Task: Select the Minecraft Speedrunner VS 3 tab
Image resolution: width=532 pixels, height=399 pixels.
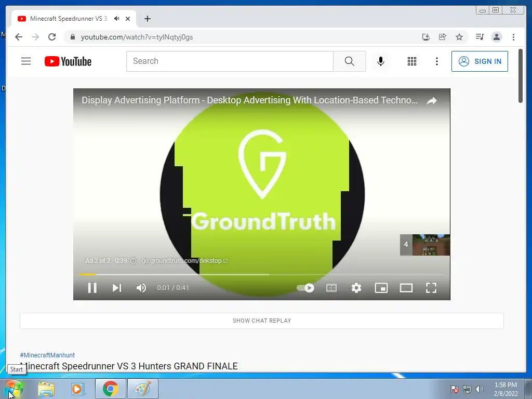Action: click(74, 19)
